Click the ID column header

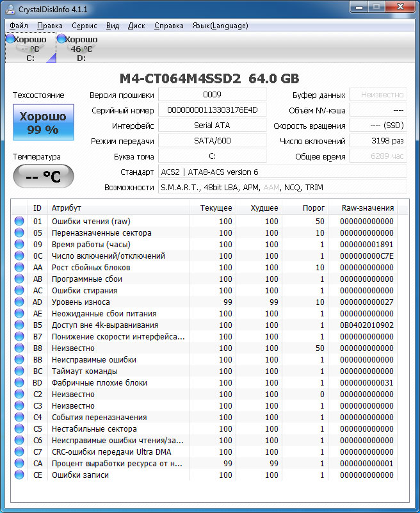pos(37,208)
